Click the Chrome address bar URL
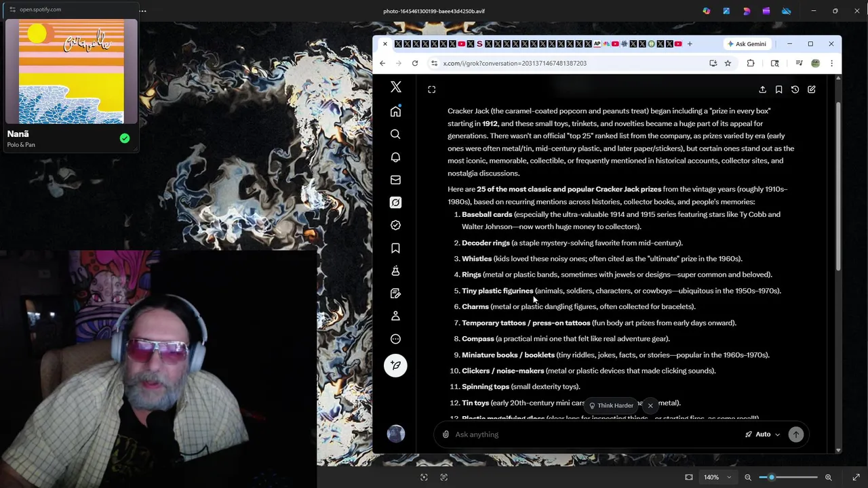Screen dimensions: 868x488 (515, 63)
